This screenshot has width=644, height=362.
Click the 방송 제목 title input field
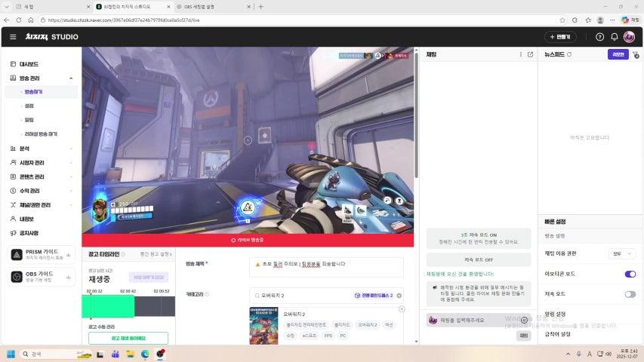326,267
